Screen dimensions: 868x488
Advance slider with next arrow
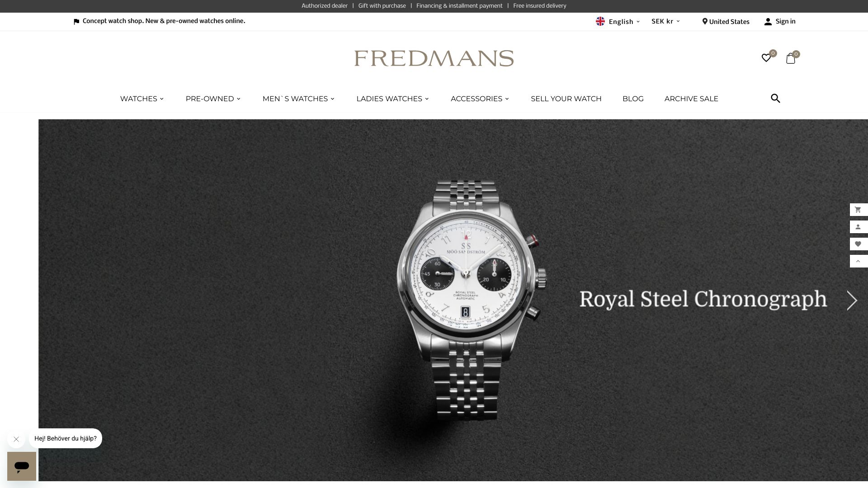[852, 300]
